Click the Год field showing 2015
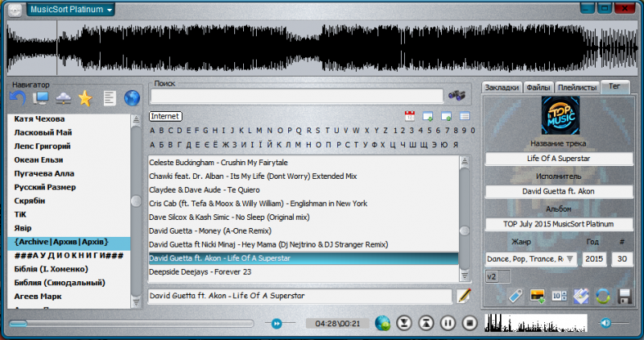 click(594, 259)
